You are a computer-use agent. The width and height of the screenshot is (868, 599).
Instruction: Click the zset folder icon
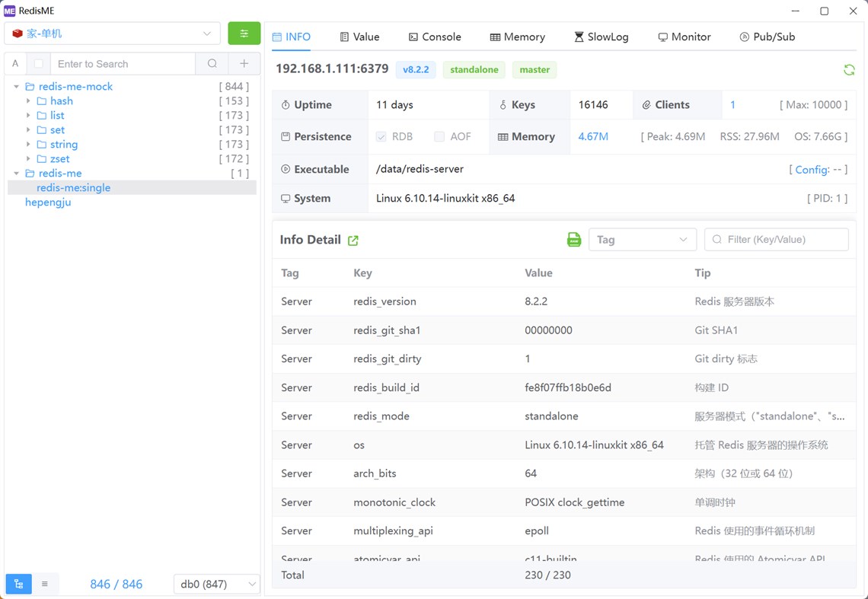pos(42,159)
